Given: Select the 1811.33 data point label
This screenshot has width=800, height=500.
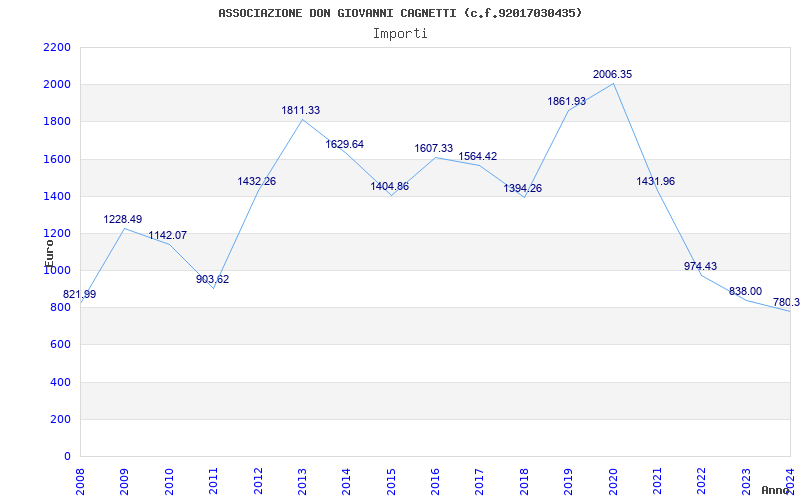Looking at the screenshot, I should (x=301, y=110).
